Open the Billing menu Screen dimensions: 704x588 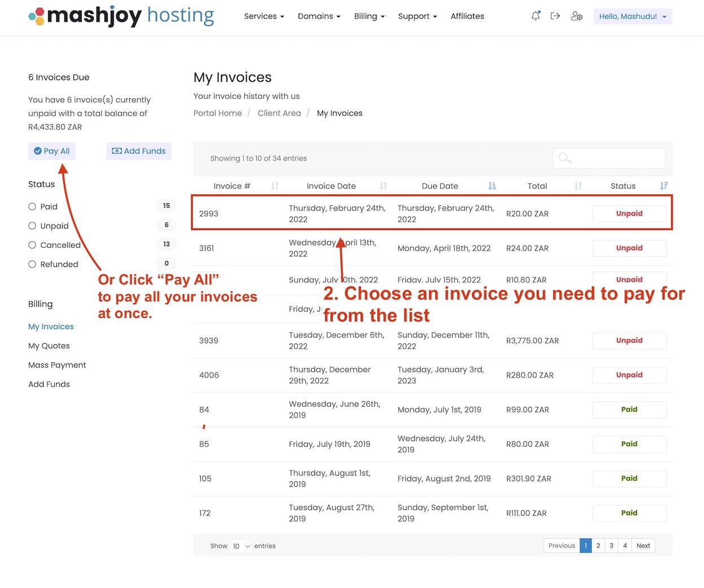click(x=369, y=16)
